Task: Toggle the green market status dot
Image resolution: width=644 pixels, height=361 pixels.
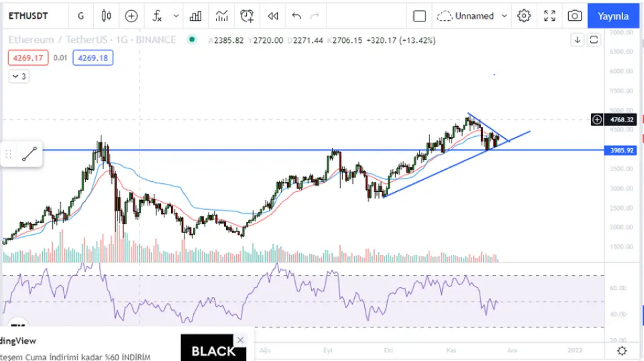Action: 192,40
